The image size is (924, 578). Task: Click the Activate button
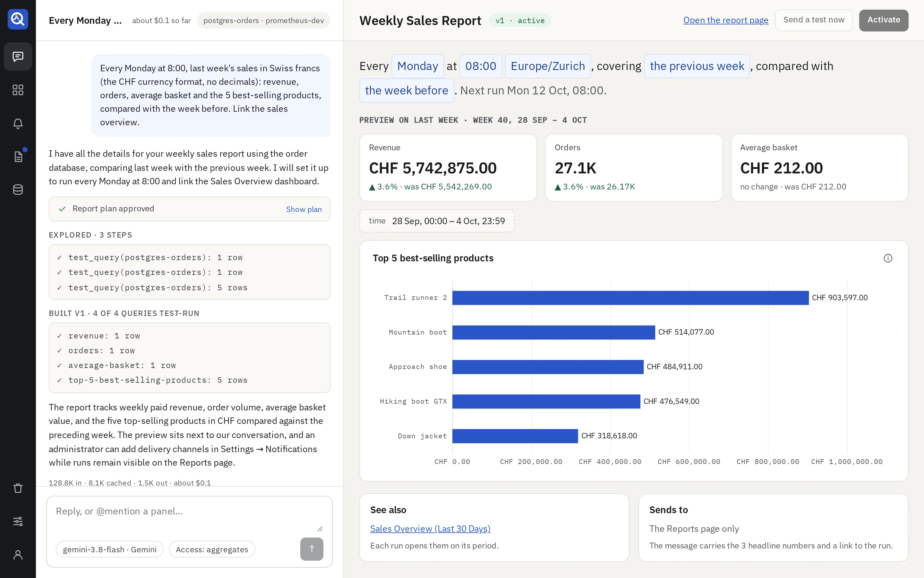click(884, 20)
